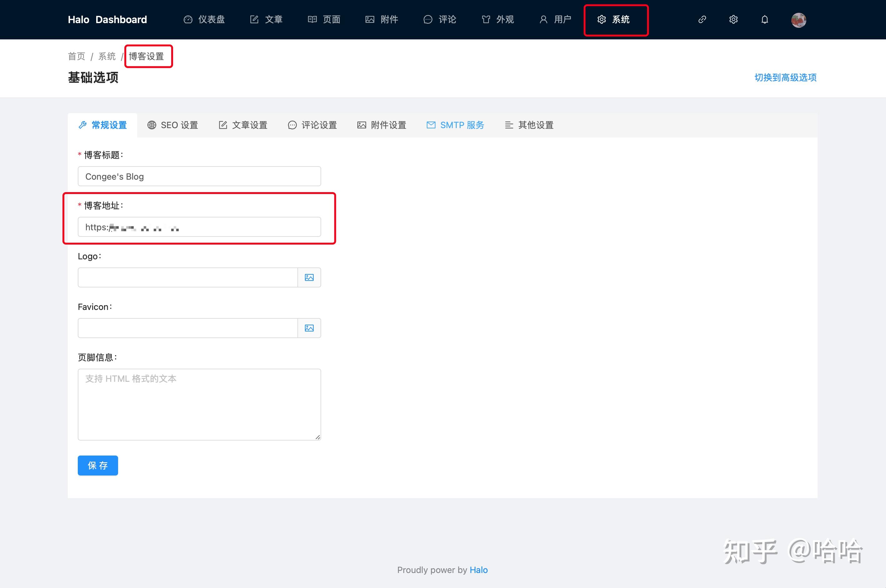Viewport: 886px width, 588px height.
Task: Click the person icon beside 用户
Action: pos(543,19)
